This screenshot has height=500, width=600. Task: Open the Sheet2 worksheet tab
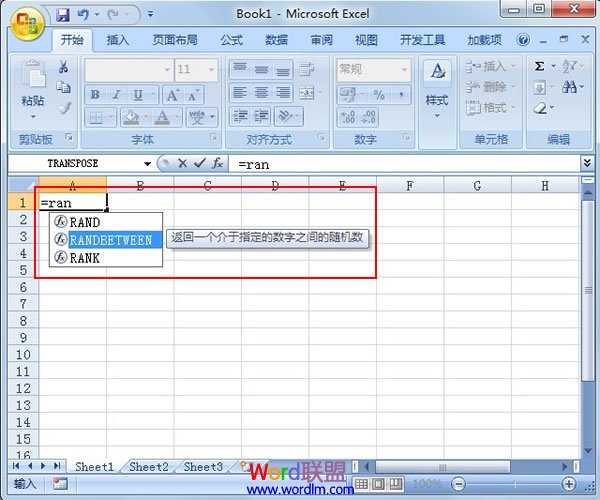(x=149, y=467)
